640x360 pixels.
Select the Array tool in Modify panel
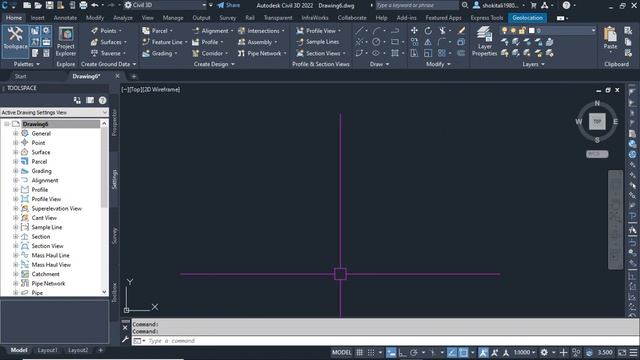coord(442,53)
